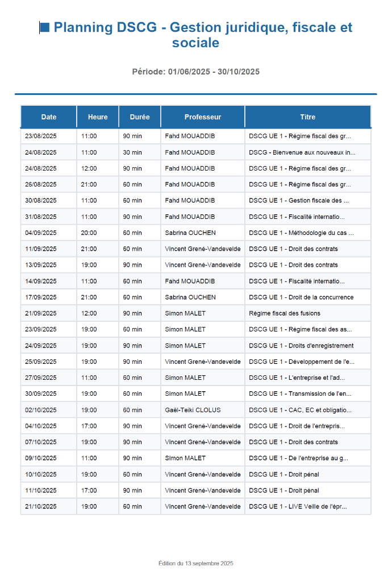Click the CAC, EC et obligatio... title
The image size is (392, 572).
click(300, 410)
